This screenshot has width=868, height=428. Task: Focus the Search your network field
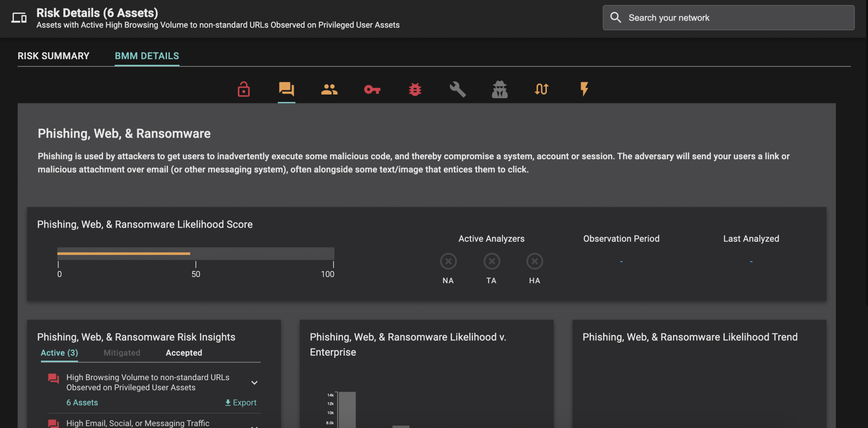[728, 18]
